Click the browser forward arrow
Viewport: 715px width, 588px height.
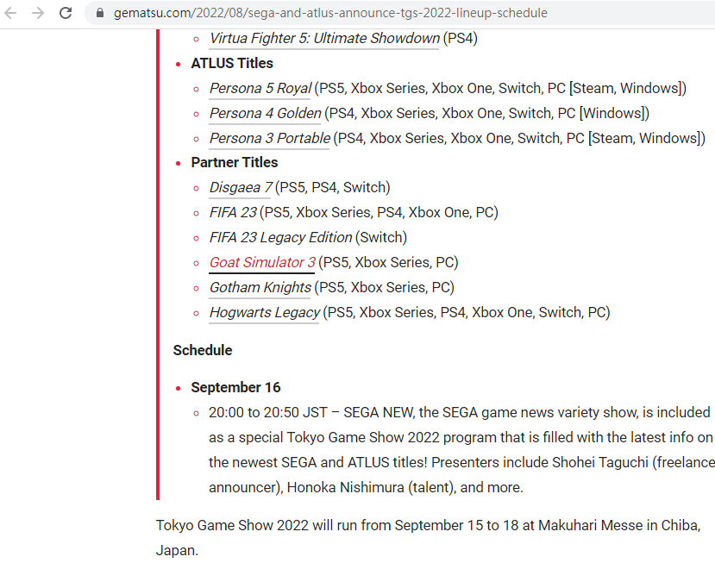pos(38,13)
